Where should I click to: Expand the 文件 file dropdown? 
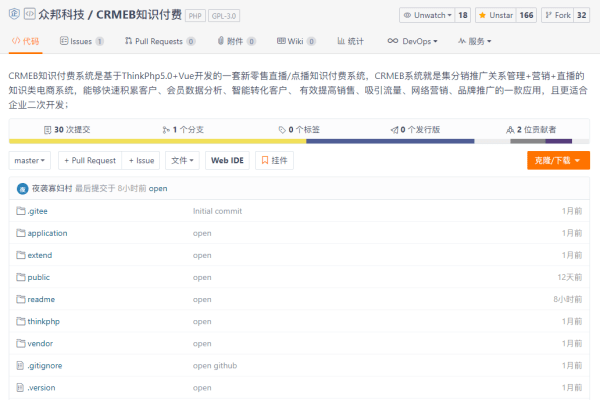point(182,160)
